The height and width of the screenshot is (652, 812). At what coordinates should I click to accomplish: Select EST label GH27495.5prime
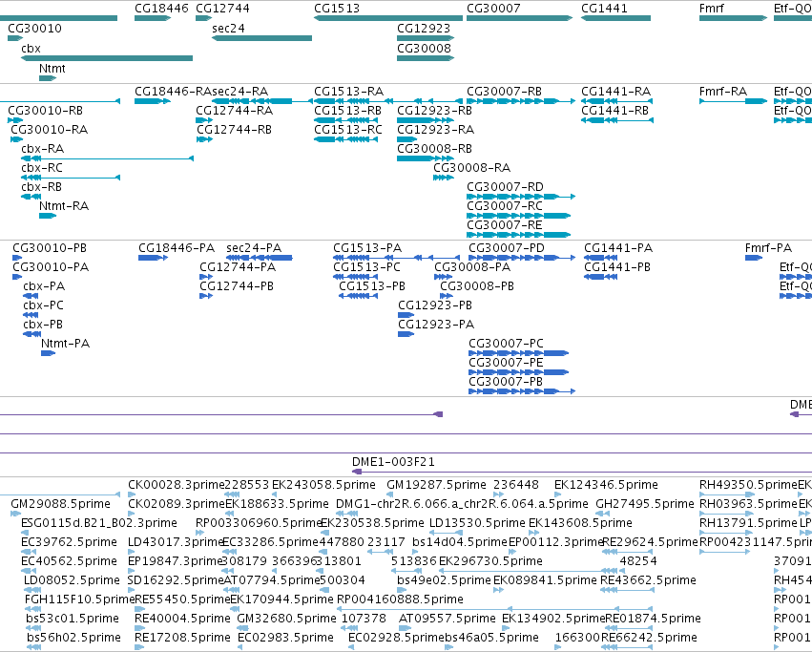pyautogui.click(x=645, y=504)
